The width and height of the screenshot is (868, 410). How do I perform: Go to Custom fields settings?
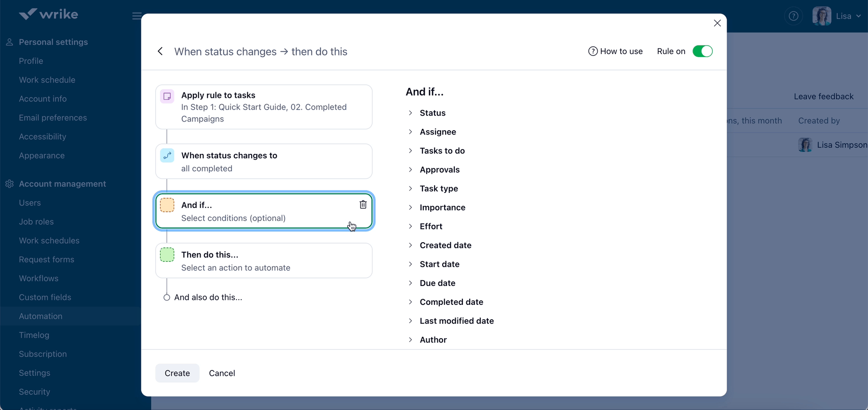click(45, 297)
